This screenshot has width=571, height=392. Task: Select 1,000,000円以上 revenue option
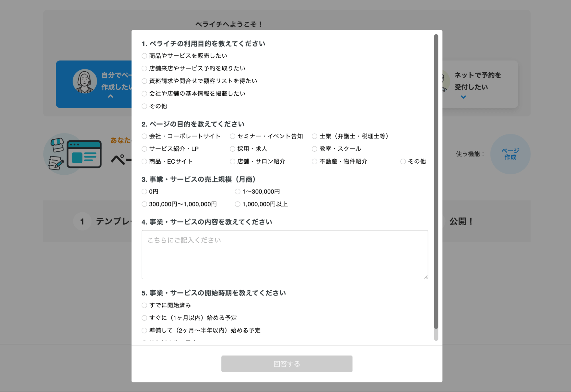(237, 204)
